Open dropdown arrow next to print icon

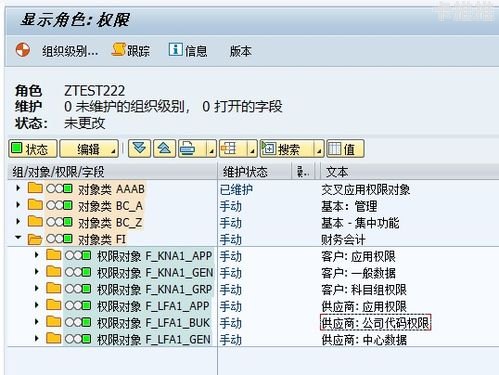(212, 149)
